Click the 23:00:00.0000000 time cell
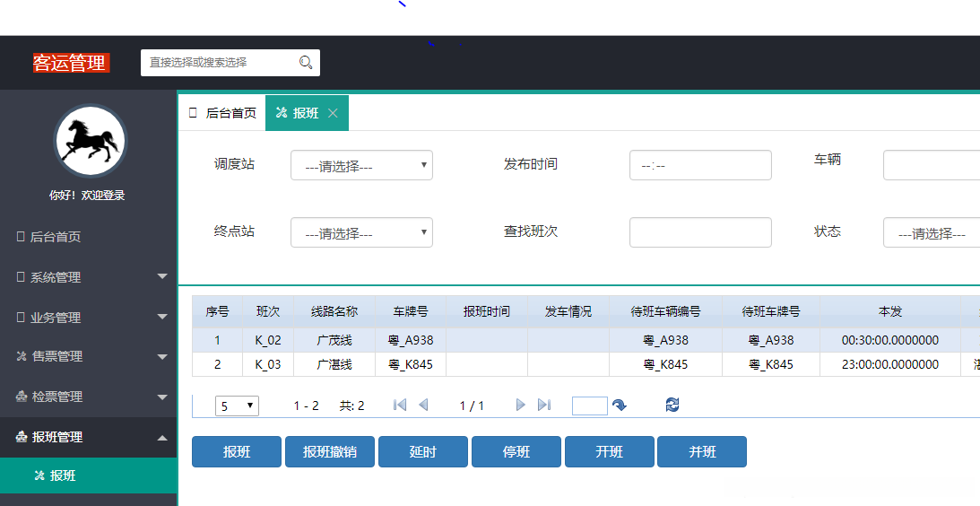 tap(890, 364)
